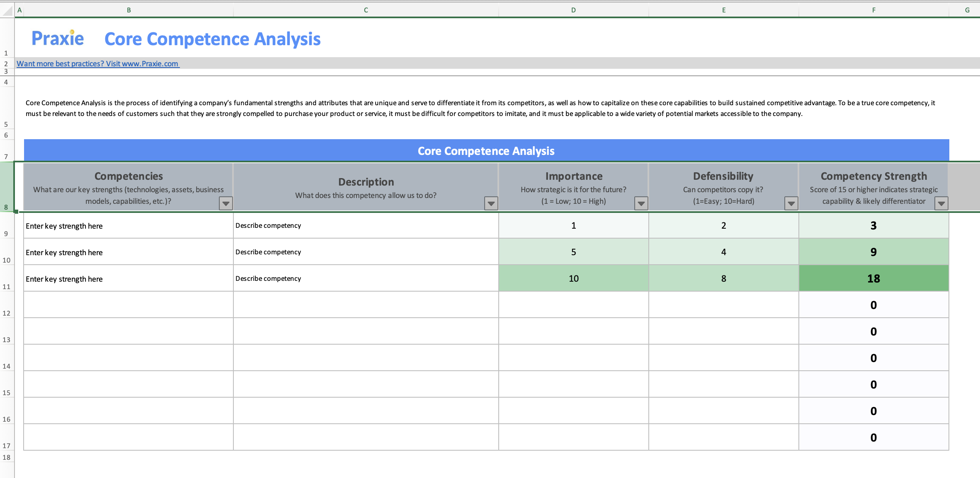Image resolution: width=980 pixels, height=478 pixels.
Task: Select column E header
Action: click(x=724, y=10)
